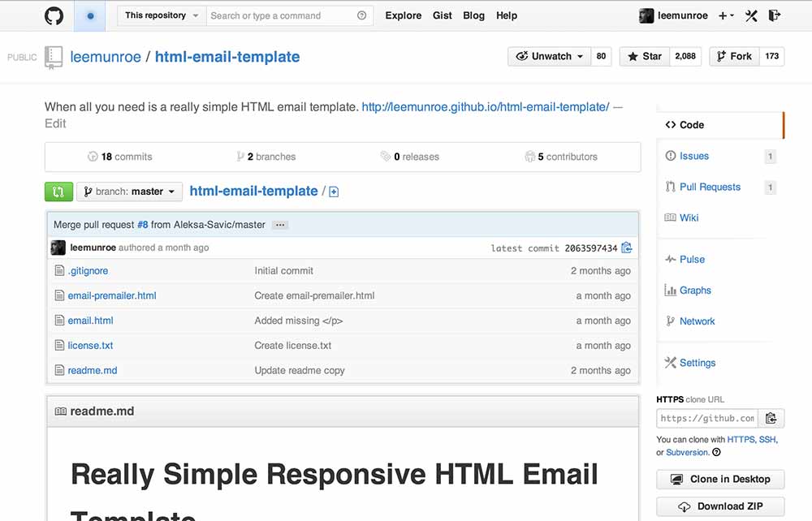
Task: Click the 173 forks count
Action: tap(771, 56)
